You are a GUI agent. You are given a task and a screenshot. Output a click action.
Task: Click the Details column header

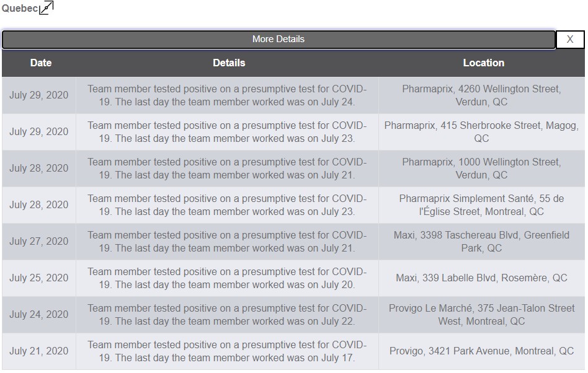(x=229, y=63)
